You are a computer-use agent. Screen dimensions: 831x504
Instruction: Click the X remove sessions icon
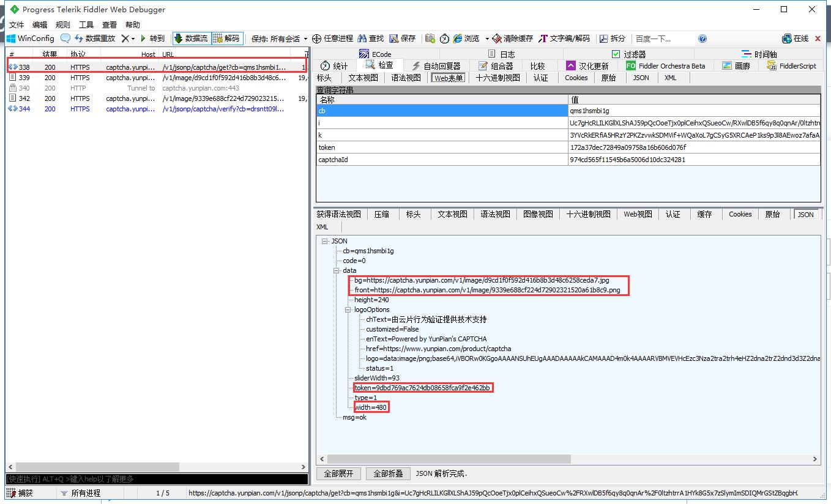pyautogui.click(x=125, y=39)
